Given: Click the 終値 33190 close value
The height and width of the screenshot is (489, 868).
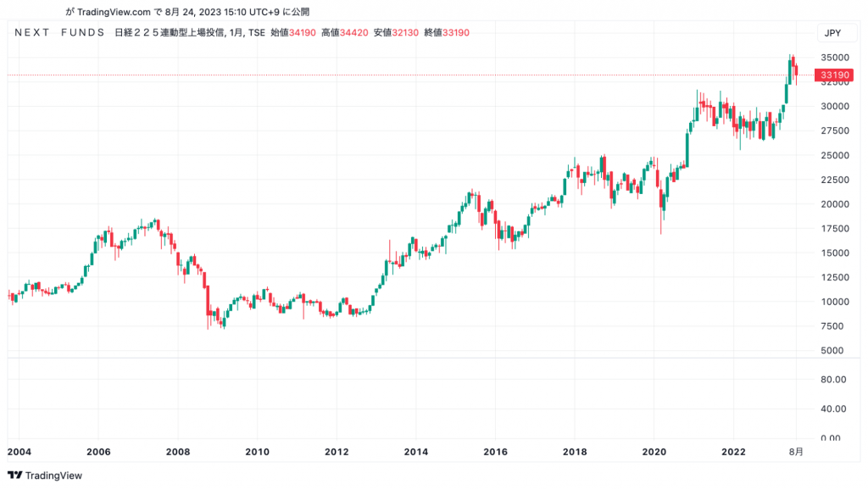Looking at the screenshot, I should pyautogui.click(x=447, y=33).
